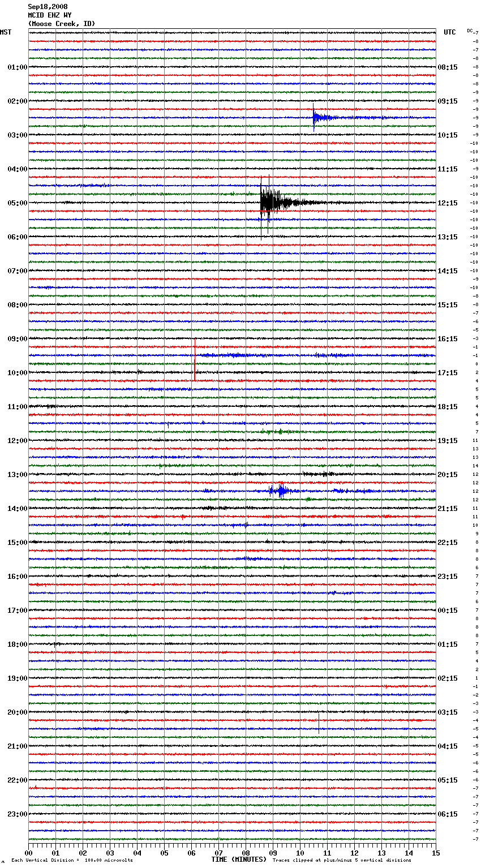Click minute tick "15" on time axis
The image size is (481, 868).
(x=436, y=853)
